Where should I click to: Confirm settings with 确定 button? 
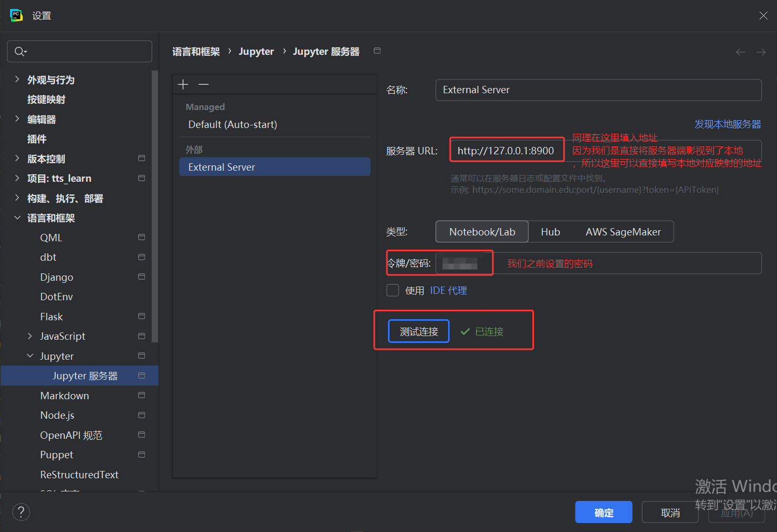coord(604,512)
